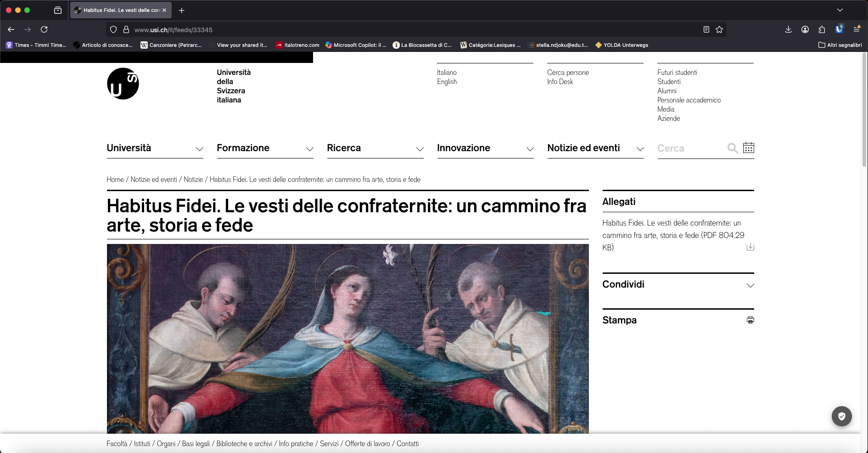This screenshot has width=868, height=453.
Task: Open the Formazione dropdown menu
Action: [x=243, y=148]
